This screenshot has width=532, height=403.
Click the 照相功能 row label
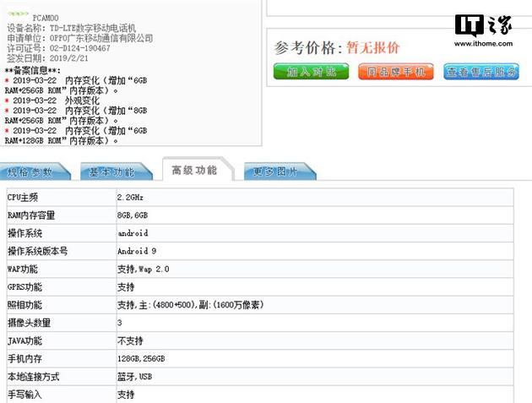click(x=24, y=305)
